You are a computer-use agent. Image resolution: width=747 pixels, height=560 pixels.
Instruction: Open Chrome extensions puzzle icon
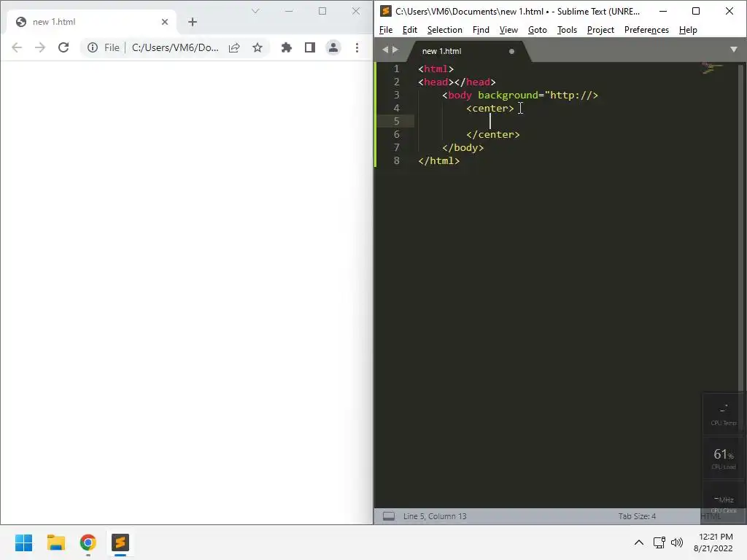[x=286, y=47]
